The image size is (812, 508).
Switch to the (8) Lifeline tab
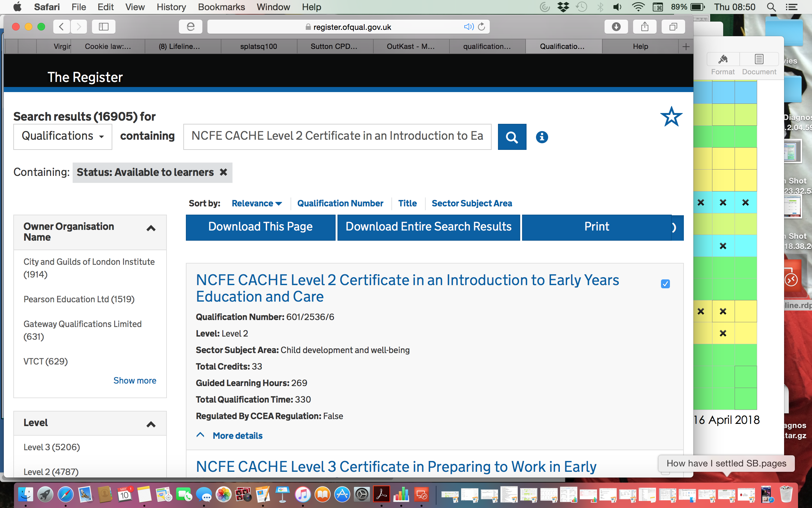pos(183,46)
